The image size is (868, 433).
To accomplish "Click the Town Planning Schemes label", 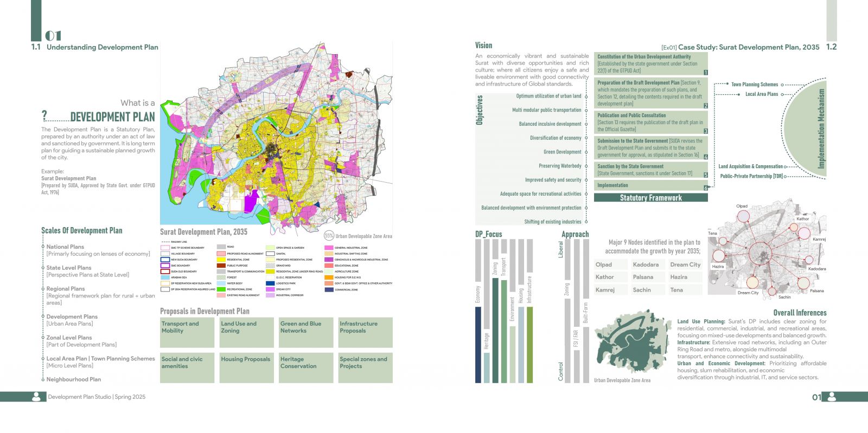I will pyautogui.click(x=755, y=85).
